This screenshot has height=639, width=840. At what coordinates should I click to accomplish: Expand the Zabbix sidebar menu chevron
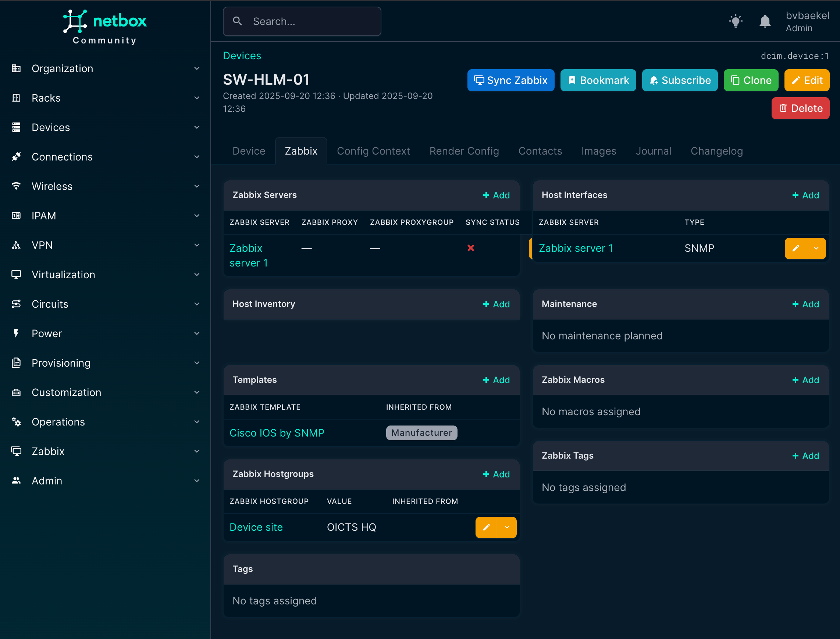point(196,451)
